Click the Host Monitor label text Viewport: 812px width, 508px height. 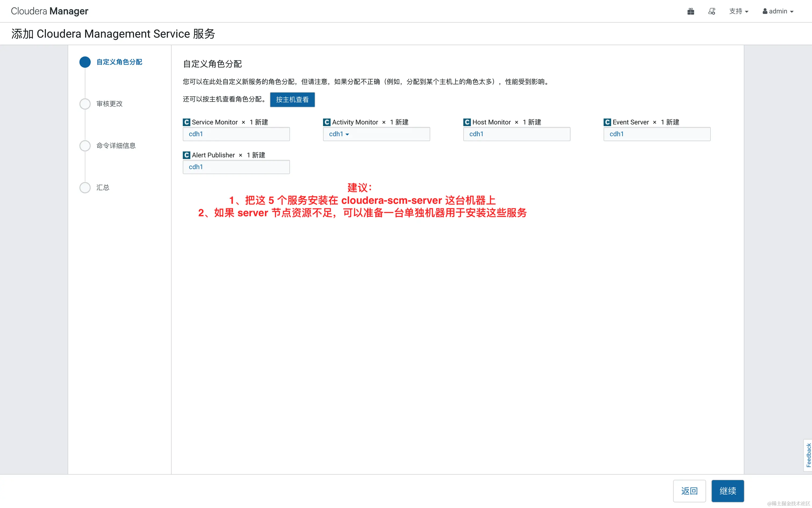click(492, 122)
